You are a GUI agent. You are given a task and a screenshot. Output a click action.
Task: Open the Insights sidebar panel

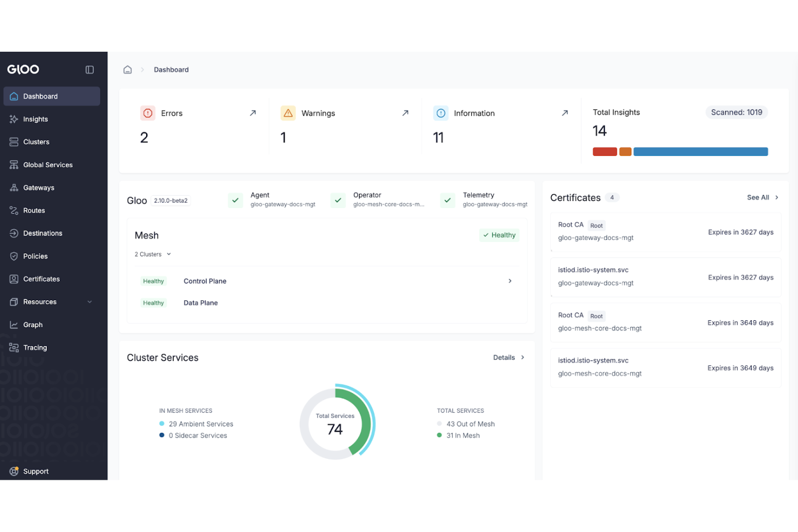(35, 119)
